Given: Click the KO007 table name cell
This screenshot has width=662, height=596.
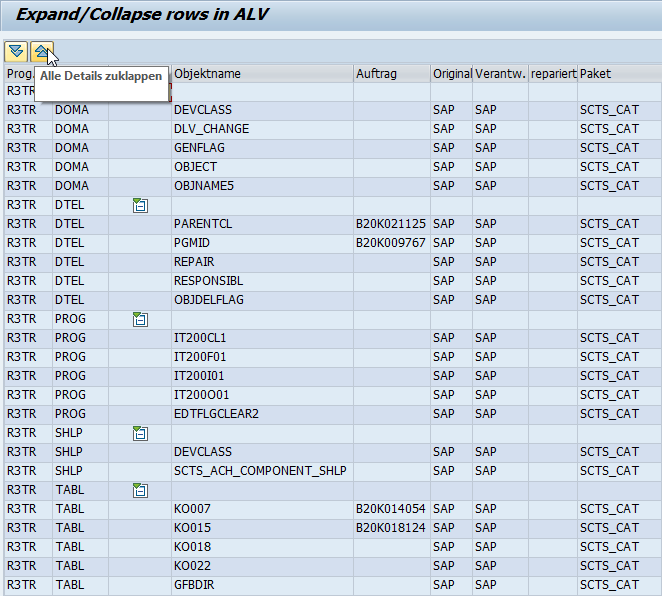Looking at the screenshot, I should tap(262, 509).
